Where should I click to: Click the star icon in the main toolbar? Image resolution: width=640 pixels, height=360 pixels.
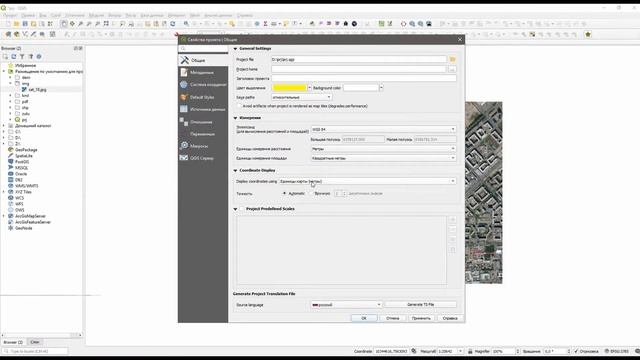click(x=588, y=35)
